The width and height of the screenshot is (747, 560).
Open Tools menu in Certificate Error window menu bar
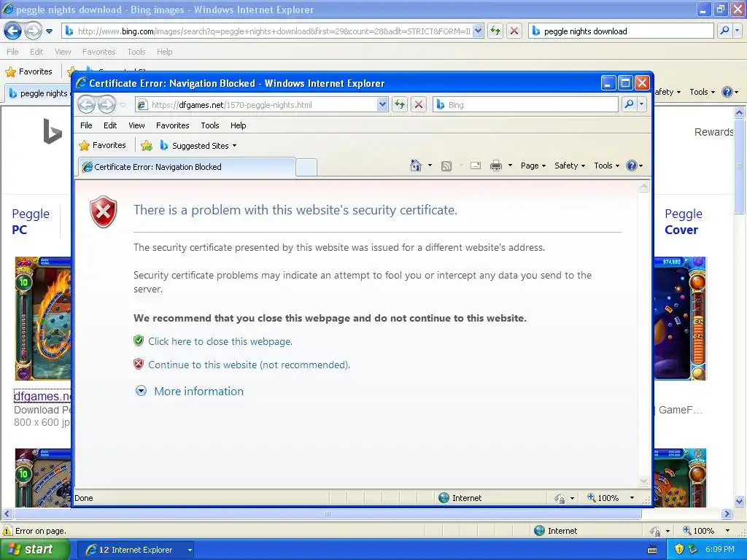209,125
